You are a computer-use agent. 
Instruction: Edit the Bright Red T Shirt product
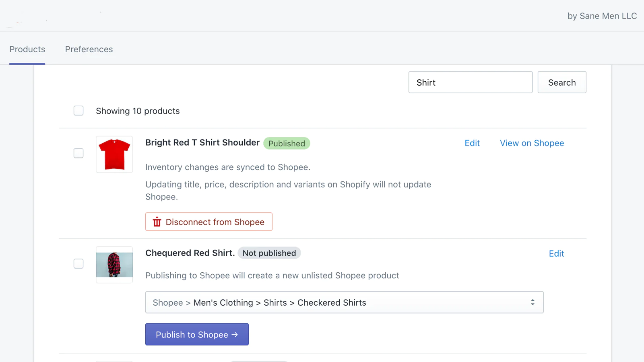472,143
